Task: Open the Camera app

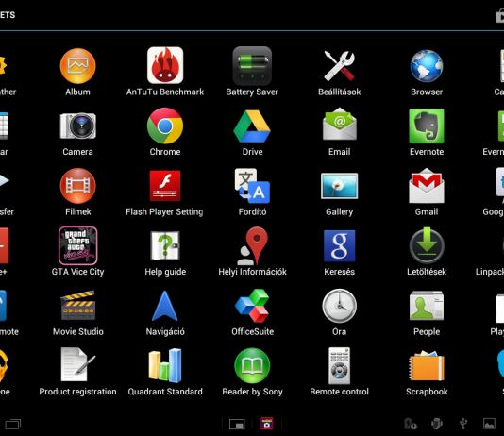Action: 77,126
